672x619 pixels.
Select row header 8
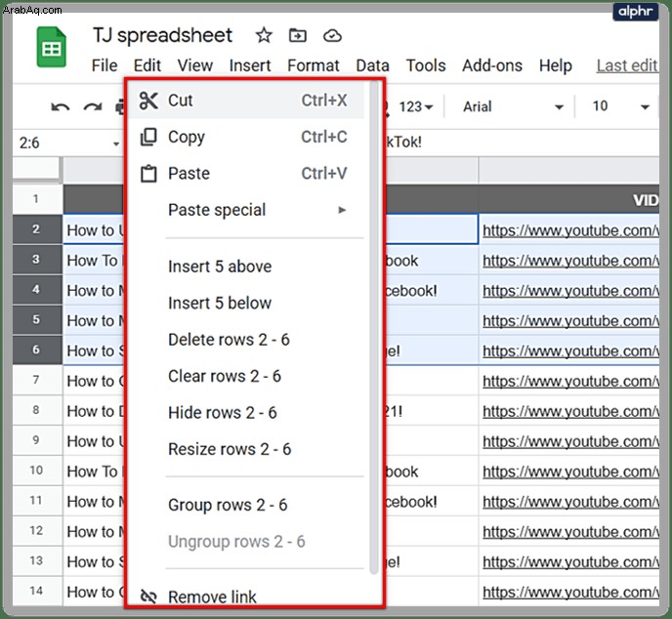pyautogui.click(x=37, y=410)
